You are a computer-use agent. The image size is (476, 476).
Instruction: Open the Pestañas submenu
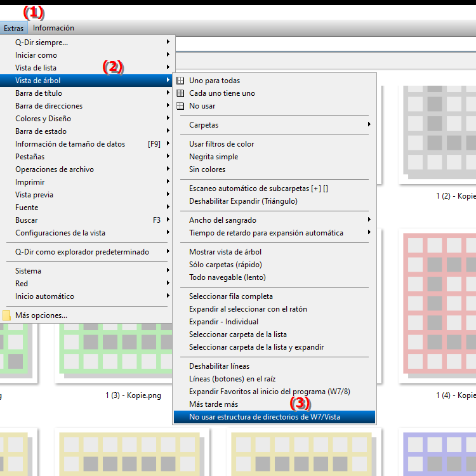pos(86,157)
